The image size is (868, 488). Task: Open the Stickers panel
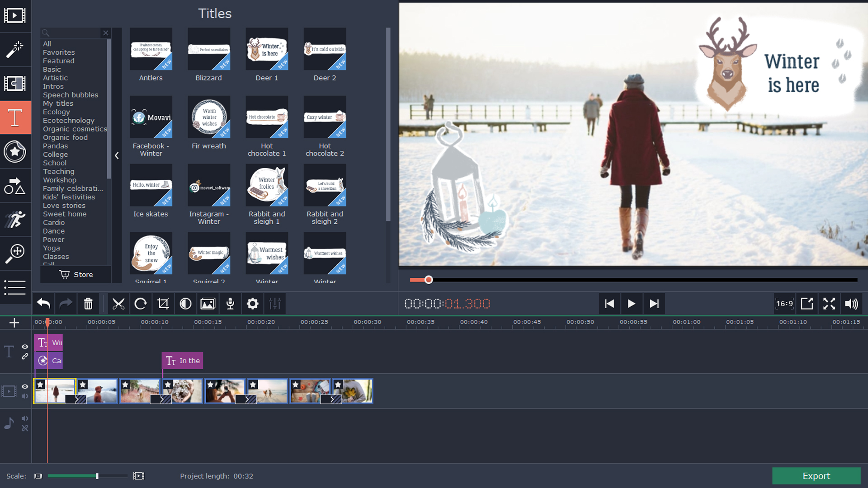pyautogui.click(x=15, y=152)
